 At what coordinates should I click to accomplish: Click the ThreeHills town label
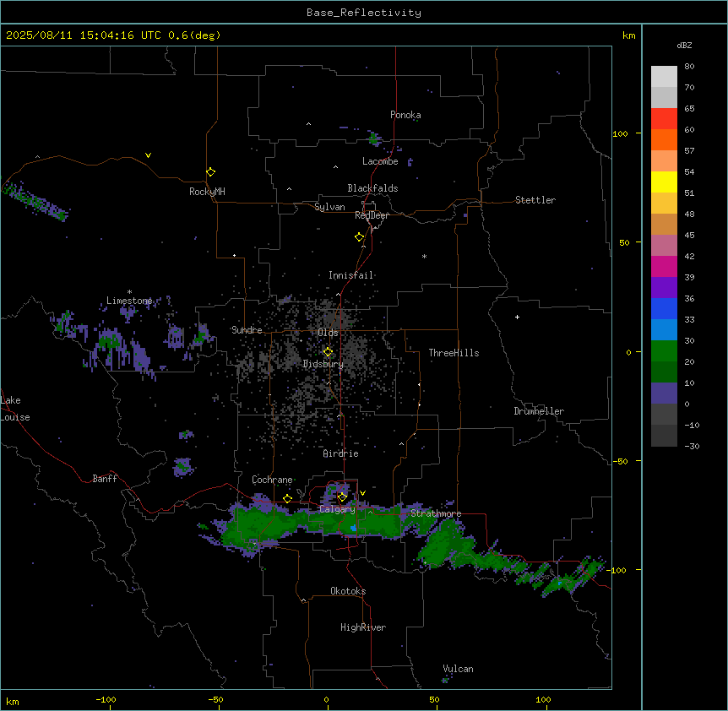pos(454,353)
